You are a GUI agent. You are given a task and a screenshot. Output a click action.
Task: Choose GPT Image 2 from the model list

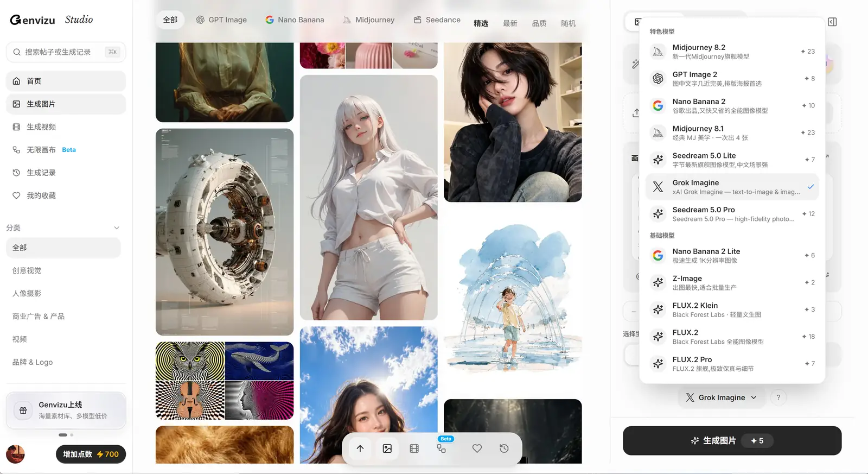click(x=732, y=79)
